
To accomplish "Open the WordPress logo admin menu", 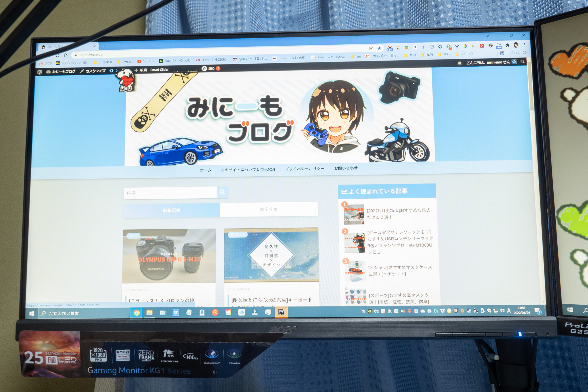I will point(40,72).
